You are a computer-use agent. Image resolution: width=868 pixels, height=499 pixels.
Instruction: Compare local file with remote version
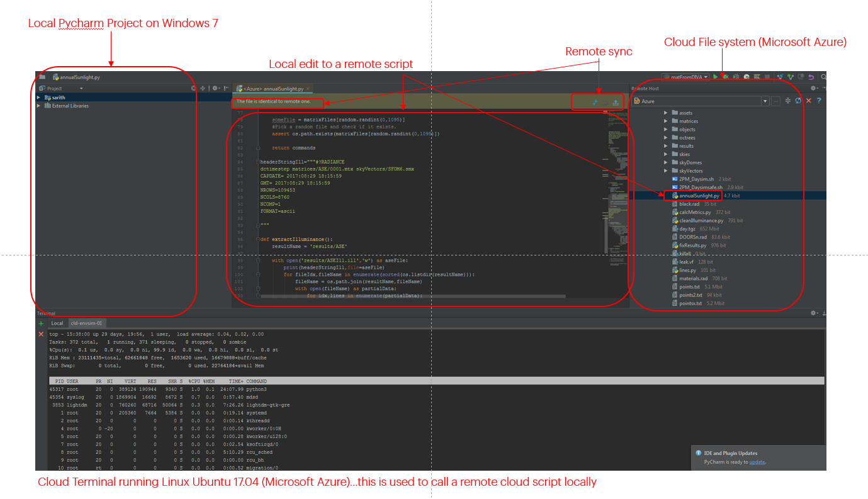click(594, 102)
